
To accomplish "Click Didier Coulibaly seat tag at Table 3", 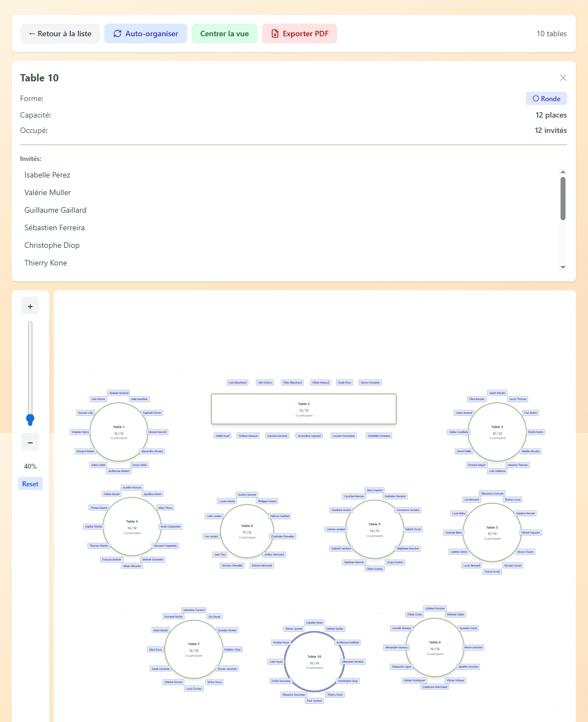I will [459, 432].
